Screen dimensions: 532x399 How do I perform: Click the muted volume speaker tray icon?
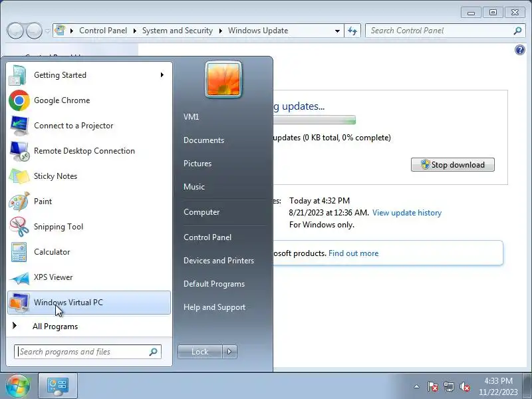coord(464,386)
